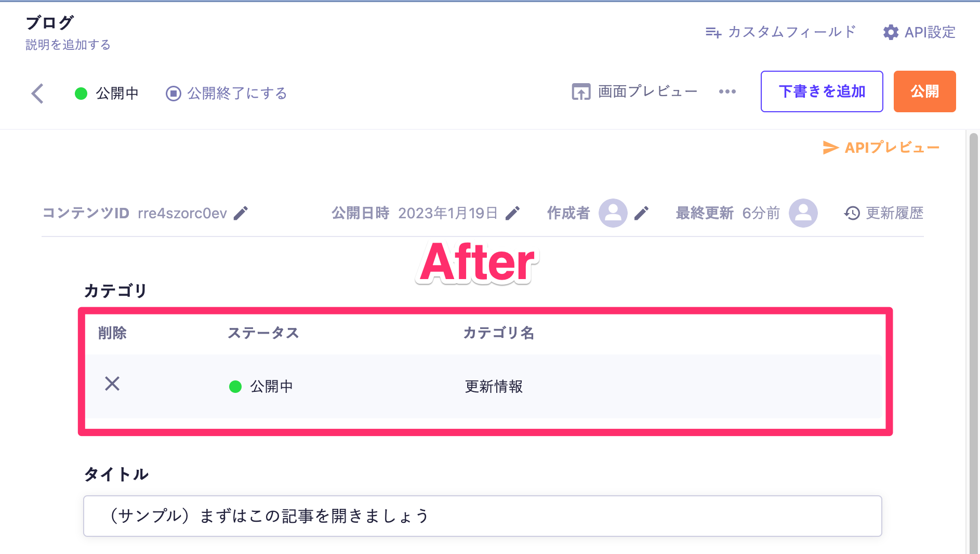980x554 pixels.
Task: Open the custom fields icon
Action: [713, 32]
